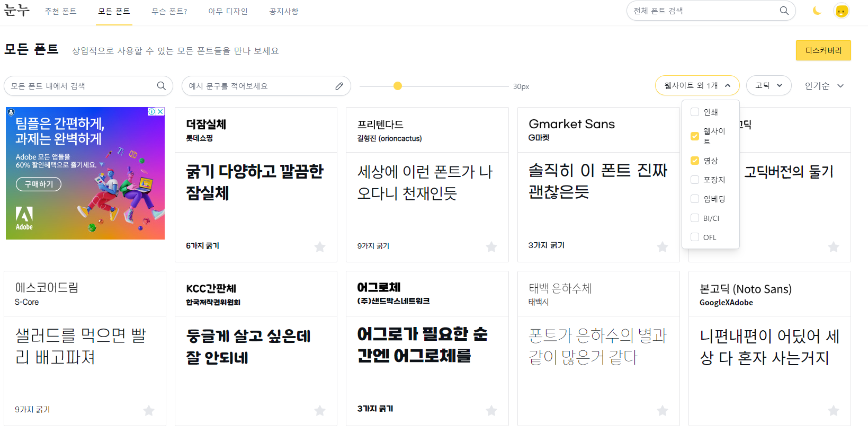Uncheck the 영상 usage filter
Image resolution: width=868 pixels, height=433 pixels.
695,161
